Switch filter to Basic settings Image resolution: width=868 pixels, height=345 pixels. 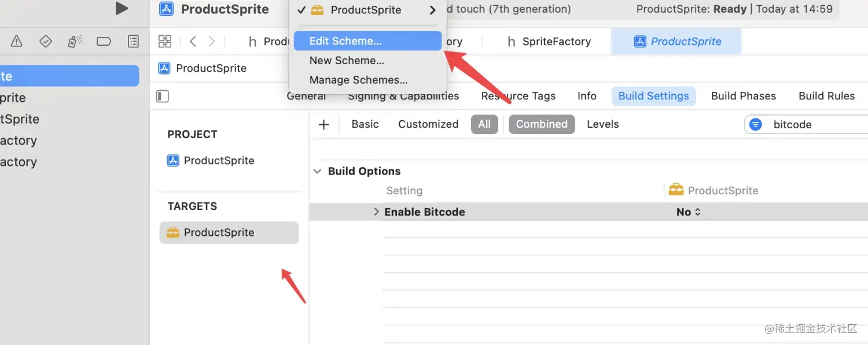pyautogui.click(x=365, y=124)
